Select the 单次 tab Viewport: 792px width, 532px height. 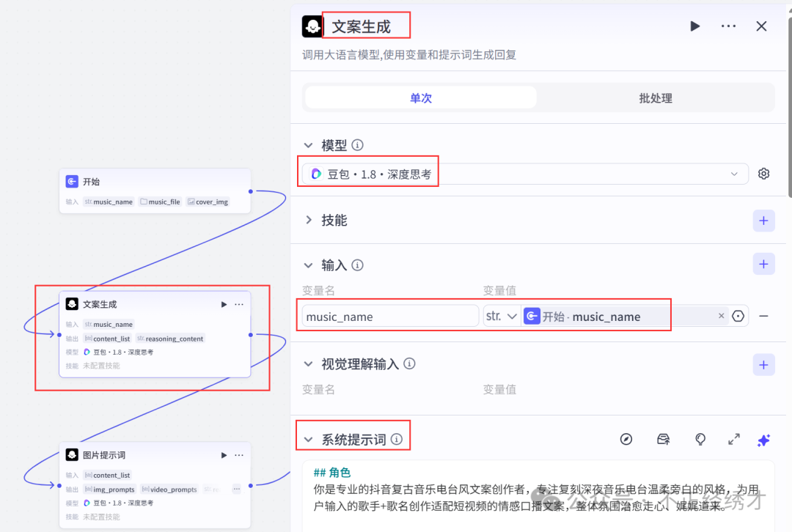coord(420,97)
